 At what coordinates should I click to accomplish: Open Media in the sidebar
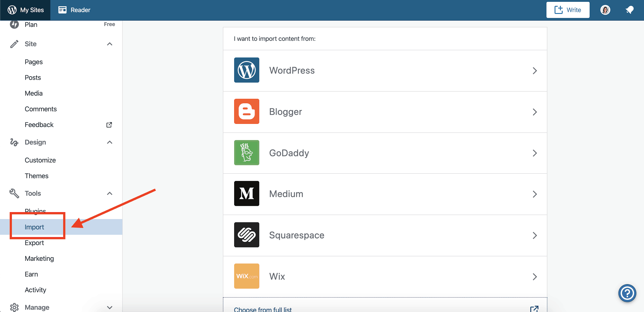pos(33,93)
